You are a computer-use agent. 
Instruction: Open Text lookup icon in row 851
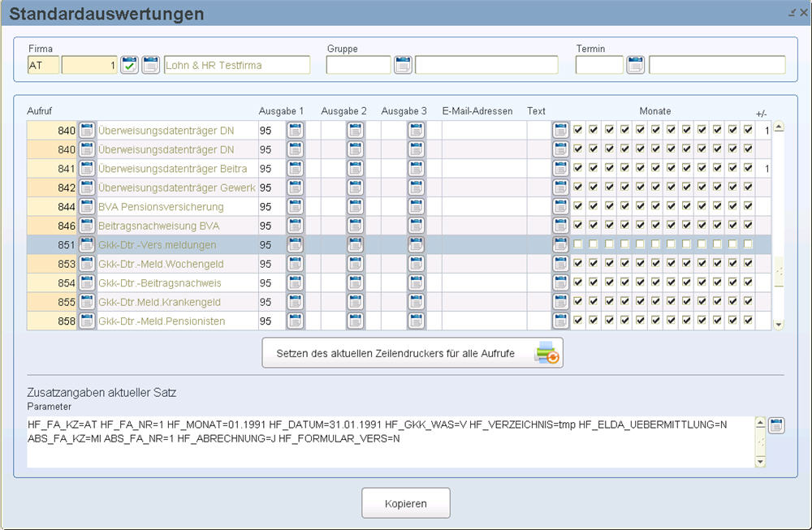click(560, 244)
